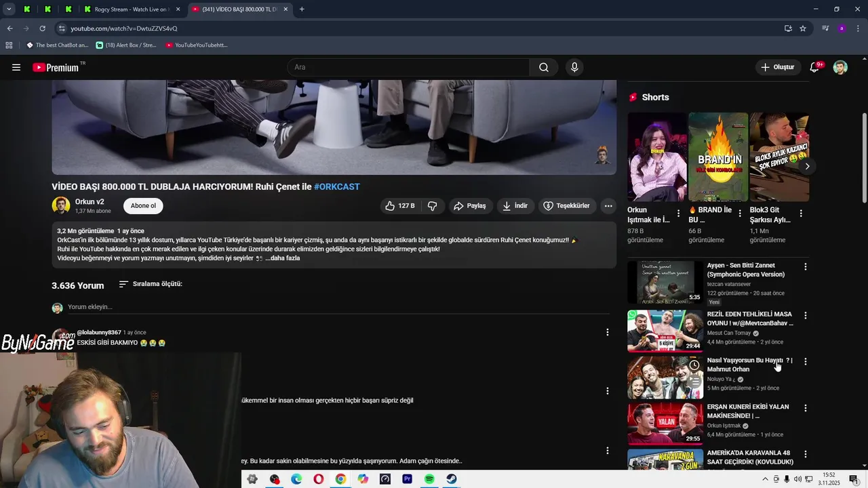Open Chrome apps grid in bookmarks bar

(9, 45)
